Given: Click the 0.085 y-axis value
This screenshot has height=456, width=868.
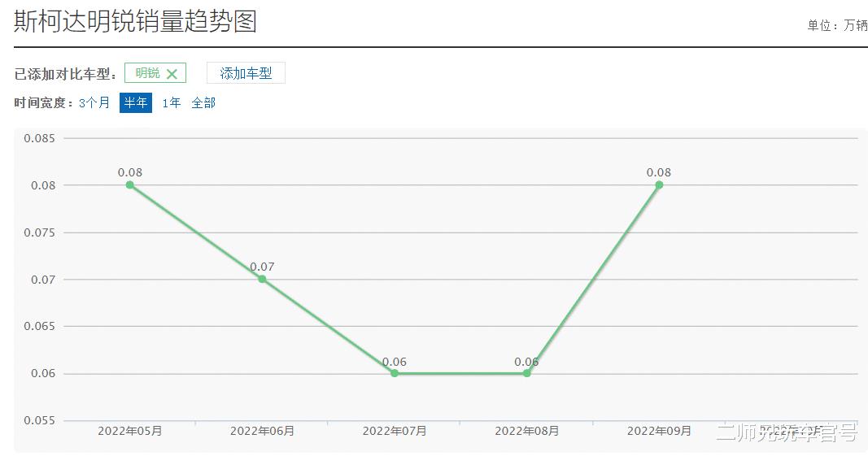Looking at the screenshot, I should [39, 138].
